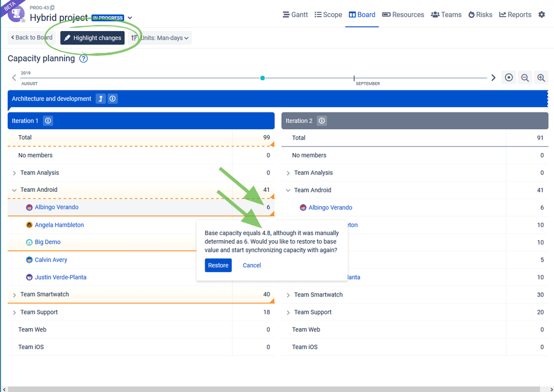Click the Iteration 1 Total value 99
This screenshot has height=392, width=554.
tap(266, 138)
